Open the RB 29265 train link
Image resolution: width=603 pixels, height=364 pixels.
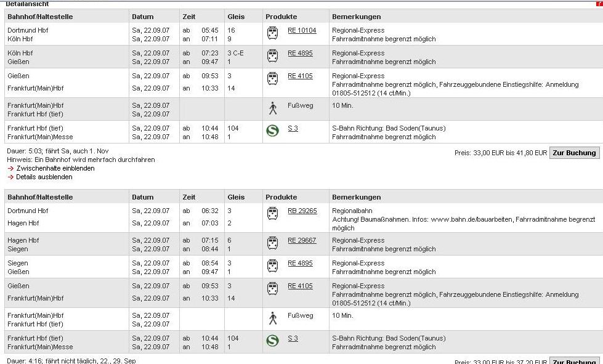(x=302, y=211)
